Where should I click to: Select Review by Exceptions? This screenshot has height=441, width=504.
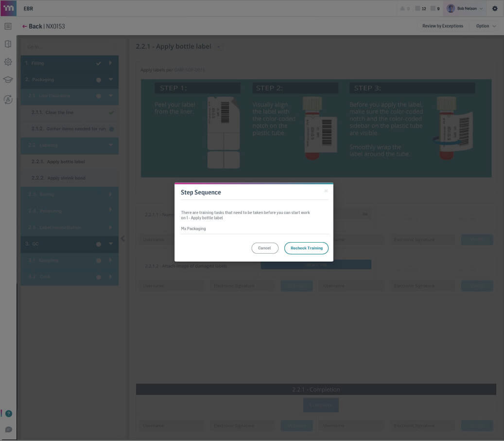[442, 26]
